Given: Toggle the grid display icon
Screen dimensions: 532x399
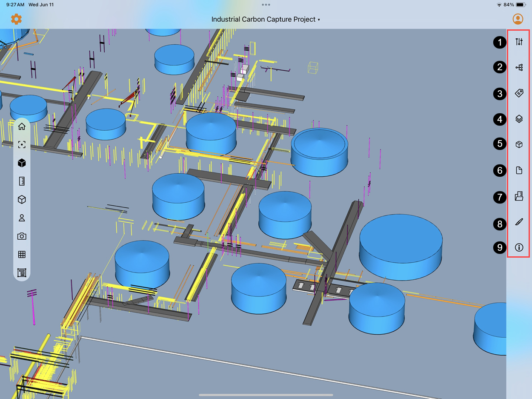Looking at the screenshot, I should coord(22,255).
